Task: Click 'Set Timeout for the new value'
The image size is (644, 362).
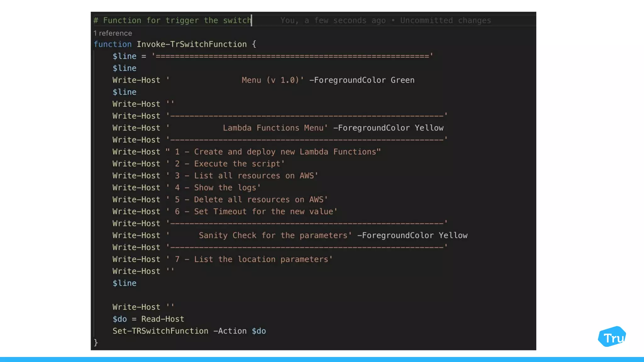Action: (263, 211)
